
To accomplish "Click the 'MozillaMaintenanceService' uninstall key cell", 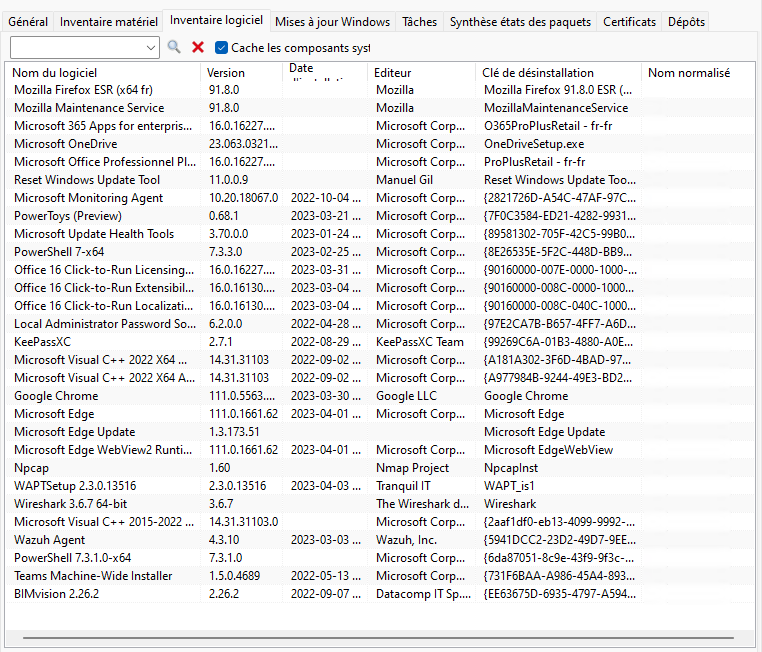I will tap(556, 108).
